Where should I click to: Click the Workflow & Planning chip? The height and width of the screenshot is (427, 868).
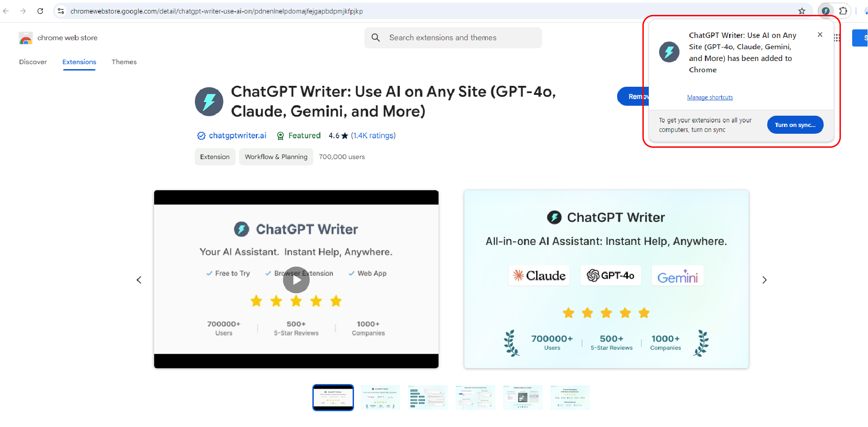point(276,157)
